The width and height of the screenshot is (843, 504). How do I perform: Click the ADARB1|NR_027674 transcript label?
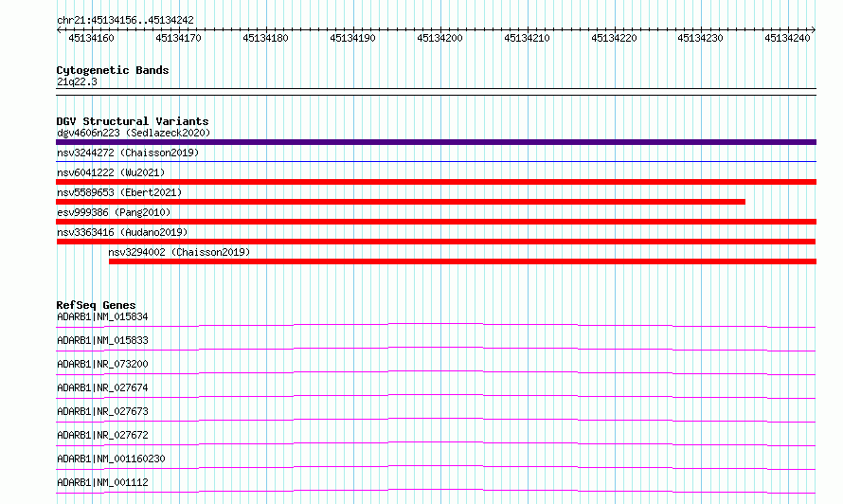click(x=102, y=387)
